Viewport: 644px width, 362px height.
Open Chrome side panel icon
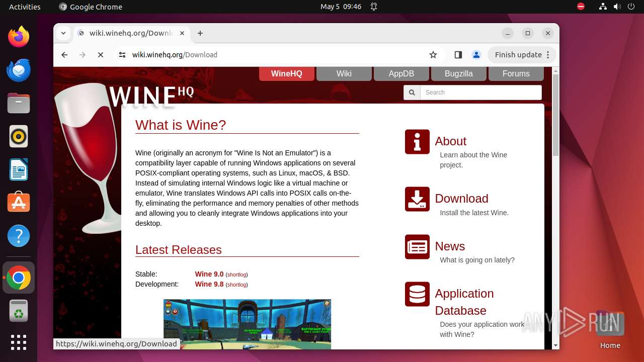click(458, 55)
